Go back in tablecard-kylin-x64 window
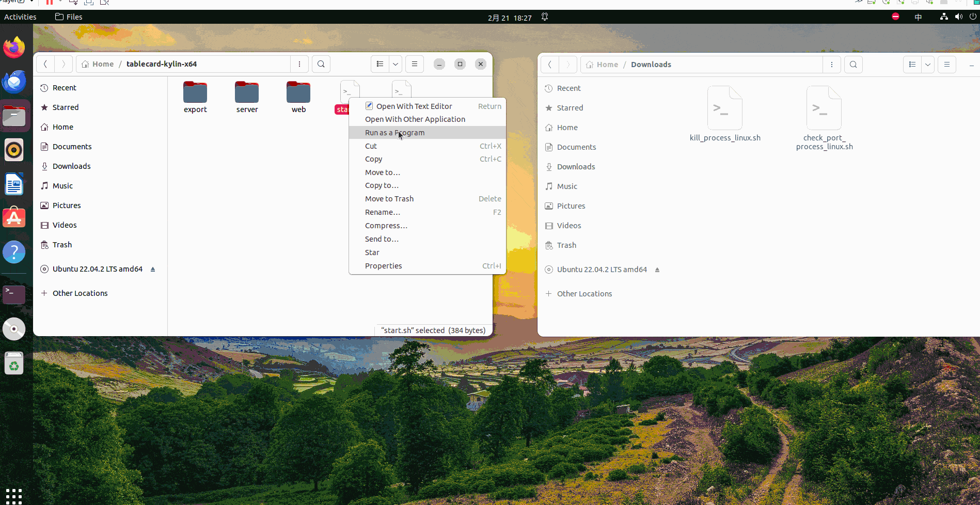The image size is (980, 505). coord(45,64)
